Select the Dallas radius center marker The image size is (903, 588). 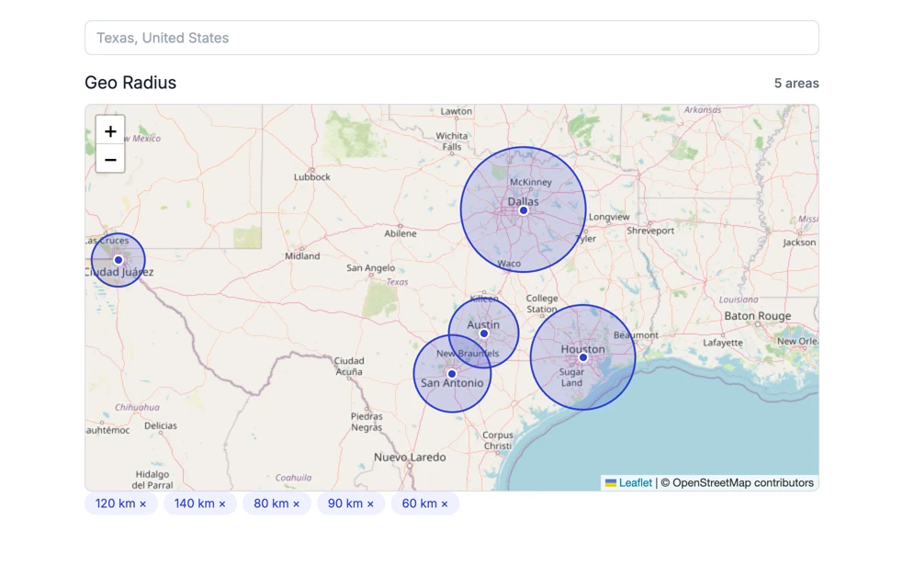click(x=524, y=210)
